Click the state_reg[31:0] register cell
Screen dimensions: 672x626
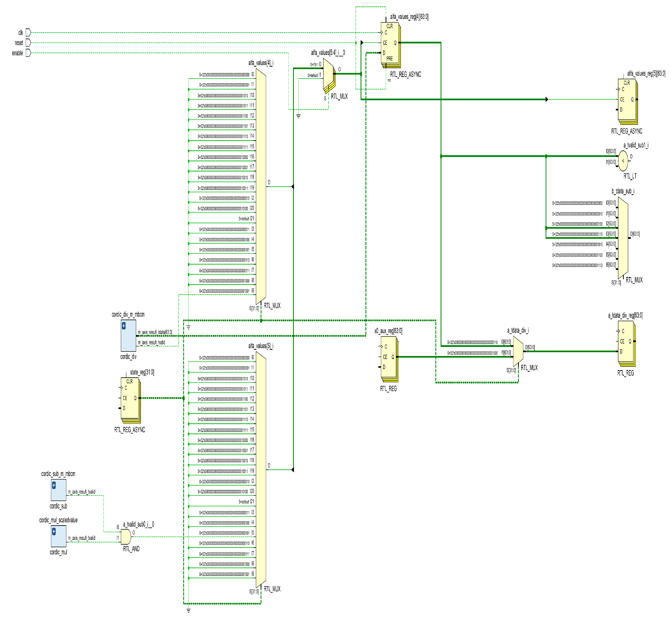[129, 398]
